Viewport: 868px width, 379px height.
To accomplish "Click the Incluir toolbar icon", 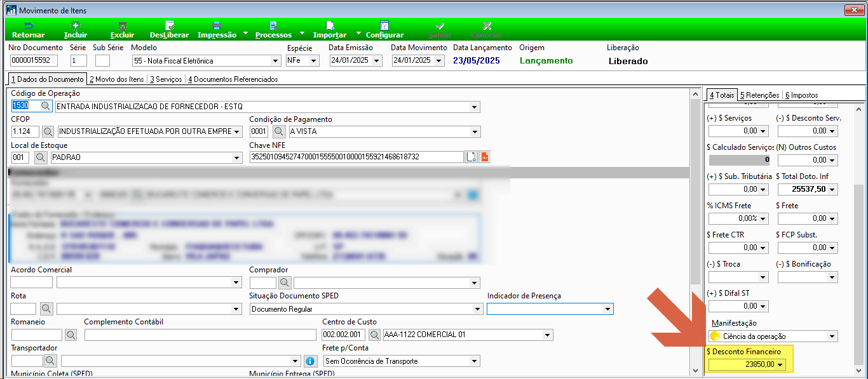I will click(76, 25).
